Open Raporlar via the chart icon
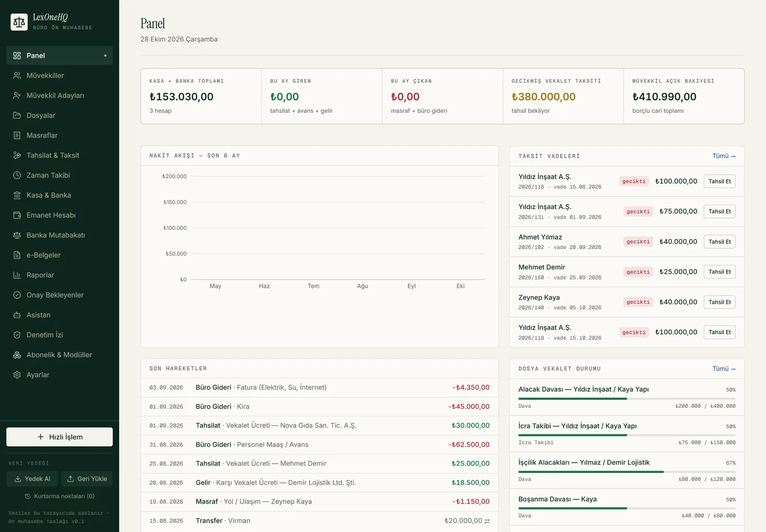 tap(17, 275)
